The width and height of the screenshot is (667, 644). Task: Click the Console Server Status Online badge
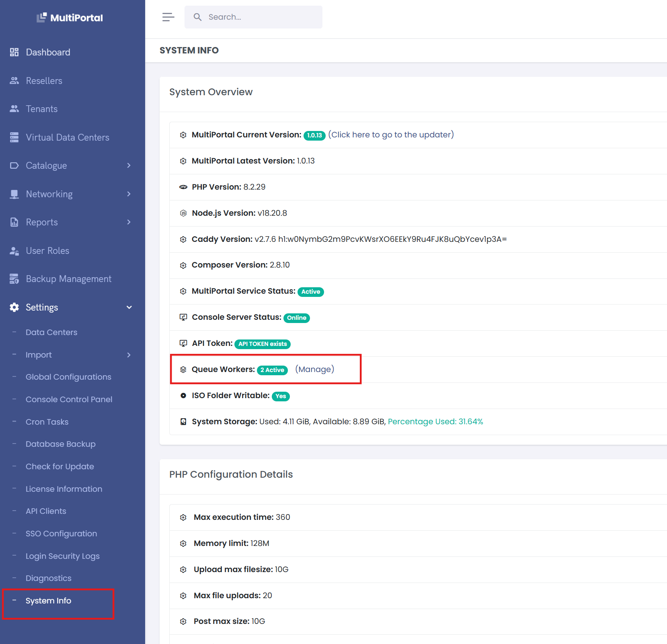[x=296, y=318]
